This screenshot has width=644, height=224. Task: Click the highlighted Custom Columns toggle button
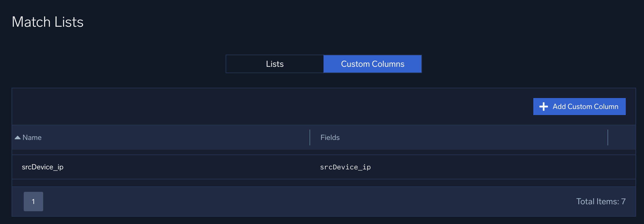click(x=373, y=64)
